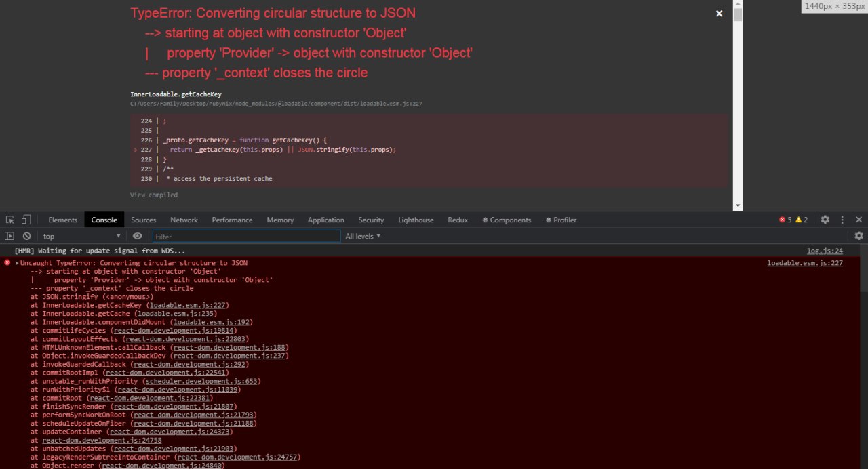Open DevTools settings gear icon
868x469 pixels.
point(825,220)
